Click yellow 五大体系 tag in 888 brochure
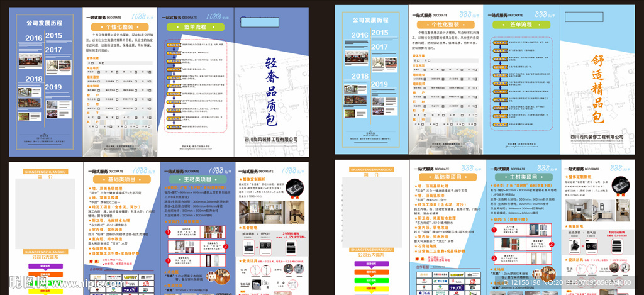The height and width of the screenshot is (295, 644). pyautogui.click(x=371, y=289)
